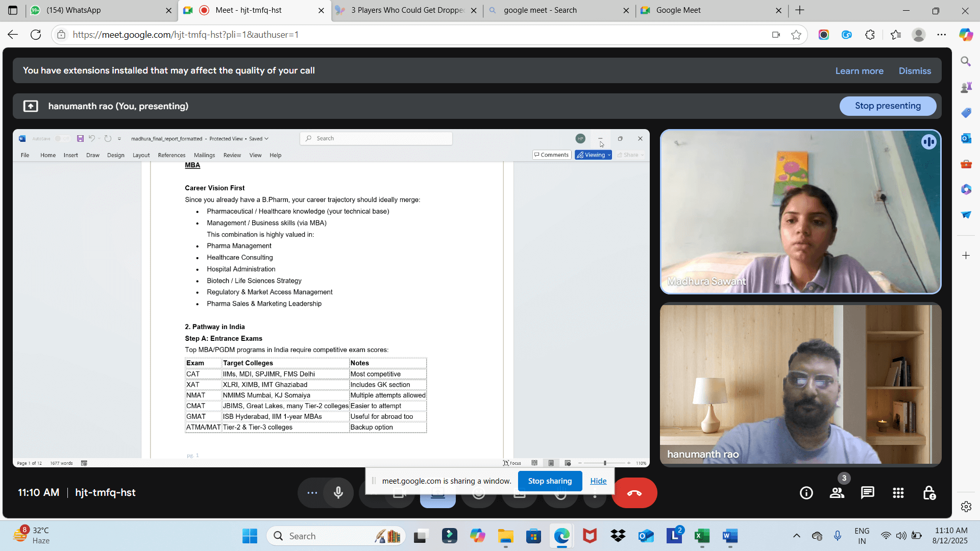Click Madhura Sawant's video tile

[x=800, y=212]
